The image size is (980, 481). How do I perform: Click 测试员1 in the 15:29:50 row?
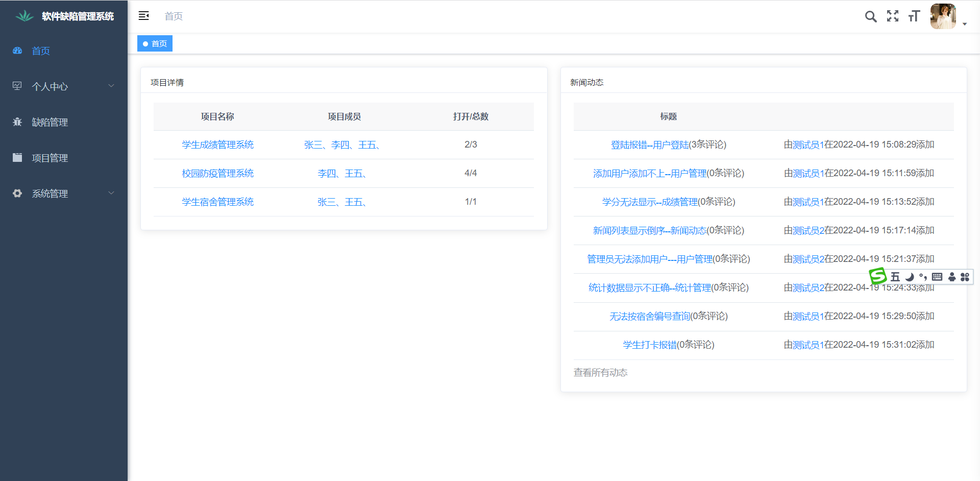[x=808, y=316]
